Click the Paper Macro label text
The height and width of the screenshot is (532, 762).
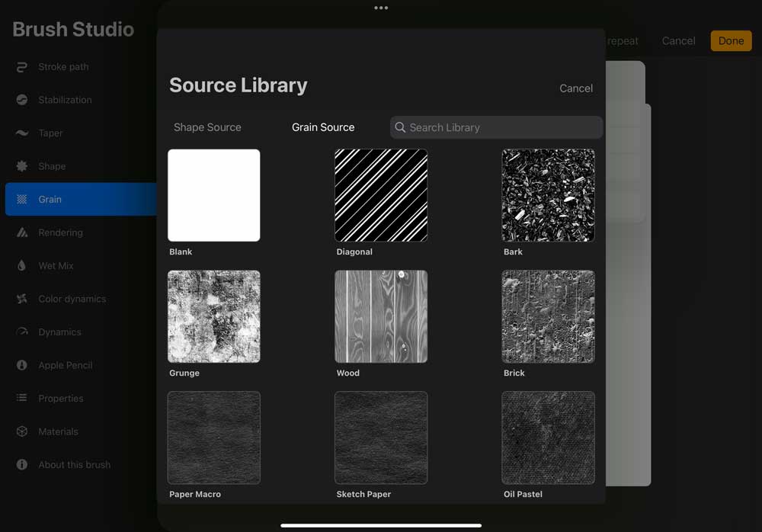coord(195,494)
